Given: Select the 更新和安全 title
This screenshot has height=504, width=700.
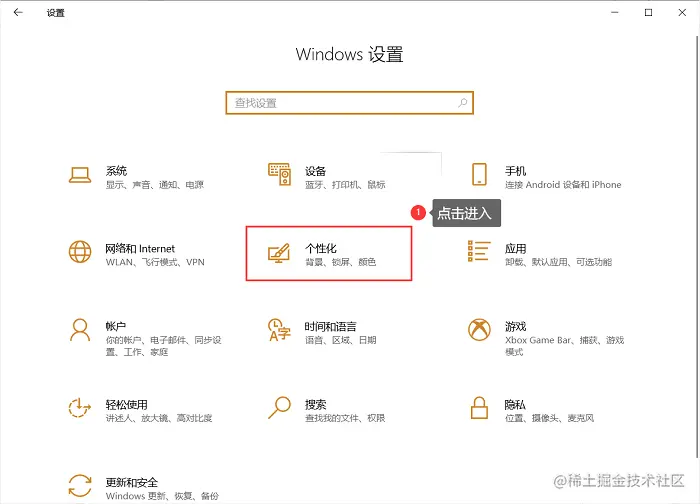Looking at the screenshot, I should click(x=132, y=482).
